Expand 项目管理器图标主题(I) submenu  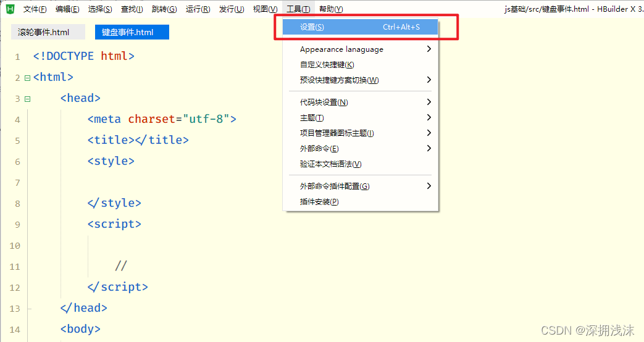tap(361, 133)
